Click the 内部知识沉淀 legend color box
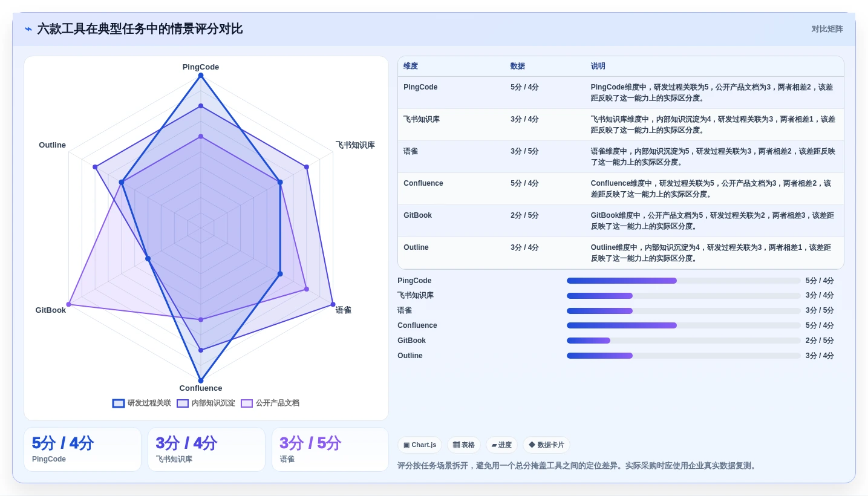 click(183, 403)
